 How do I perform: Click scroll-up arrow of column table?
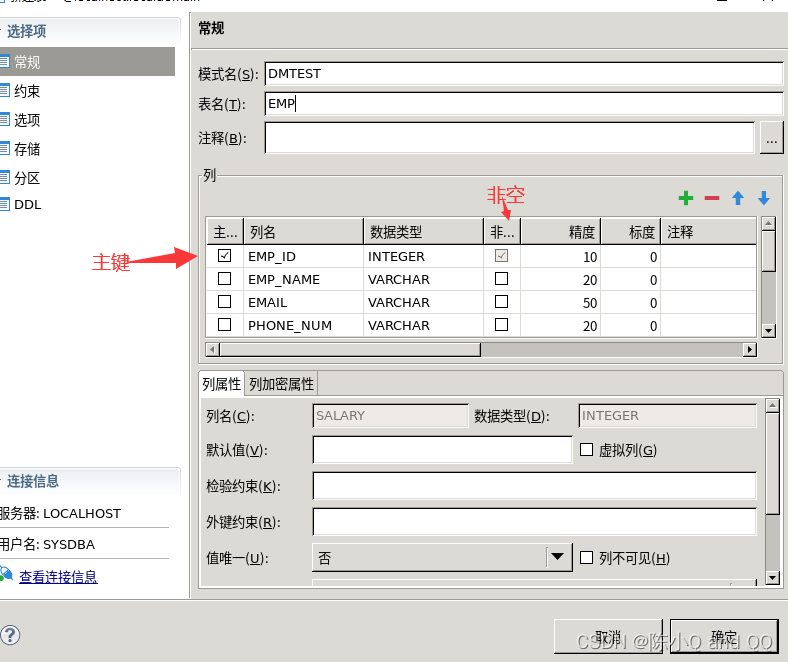[x=768, y=224]
